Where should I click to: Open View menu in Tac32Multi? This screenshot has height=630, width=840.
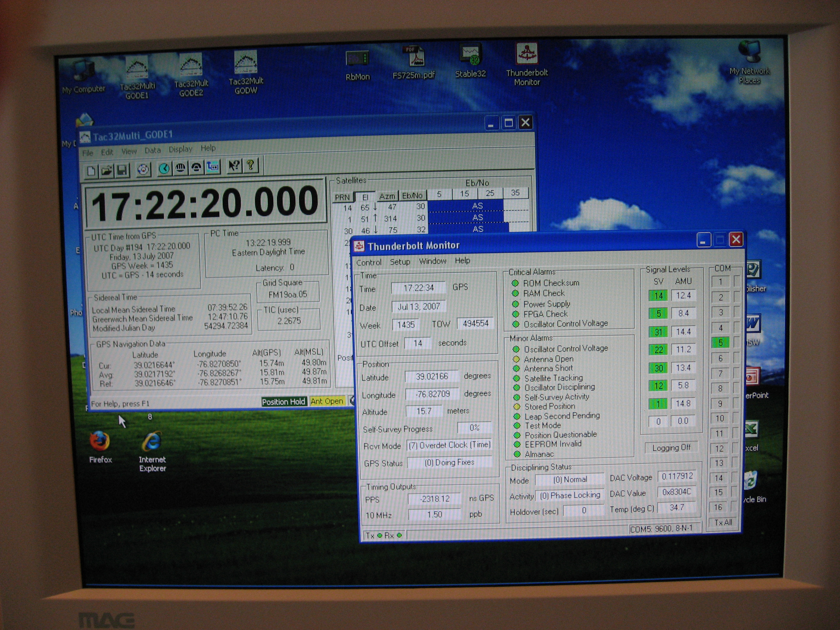coord(129,152)
